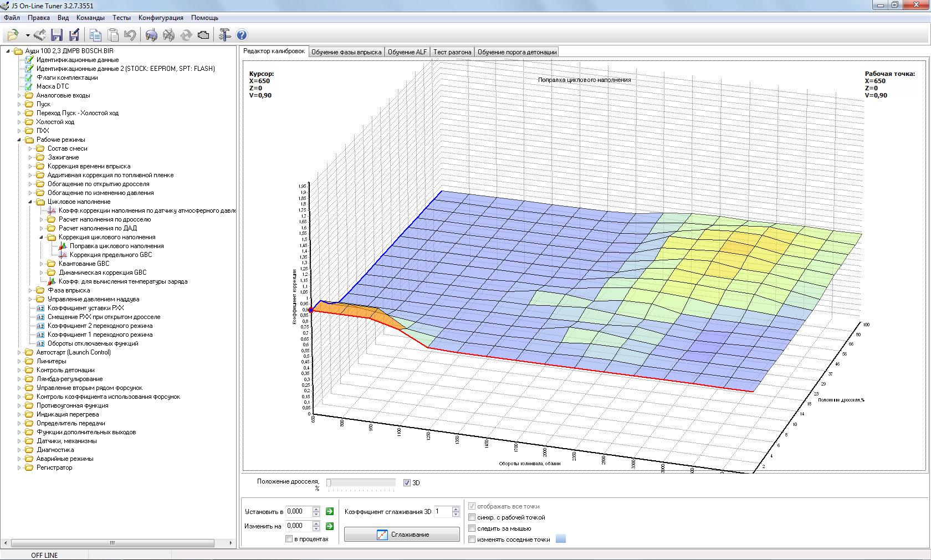Click the Save As floppy with pen icon
This screenshot has height=560, width=931.
(x=74, y=35)
